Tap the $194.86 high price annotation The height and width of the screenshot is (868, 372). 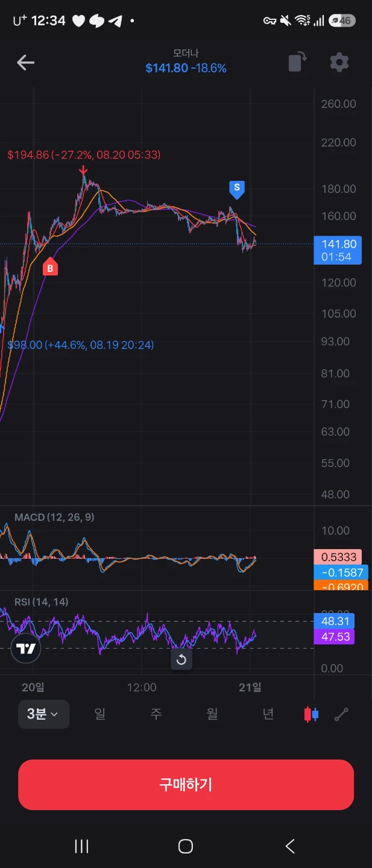click(x=84, y=155)
